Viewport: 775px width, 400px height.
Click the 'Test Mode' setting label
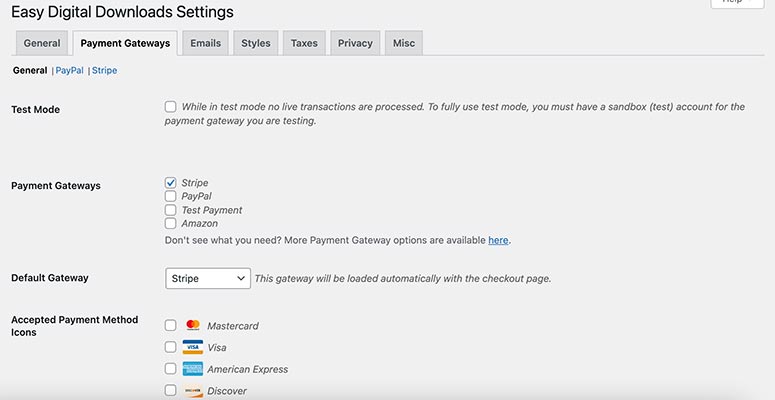(36, 109)
